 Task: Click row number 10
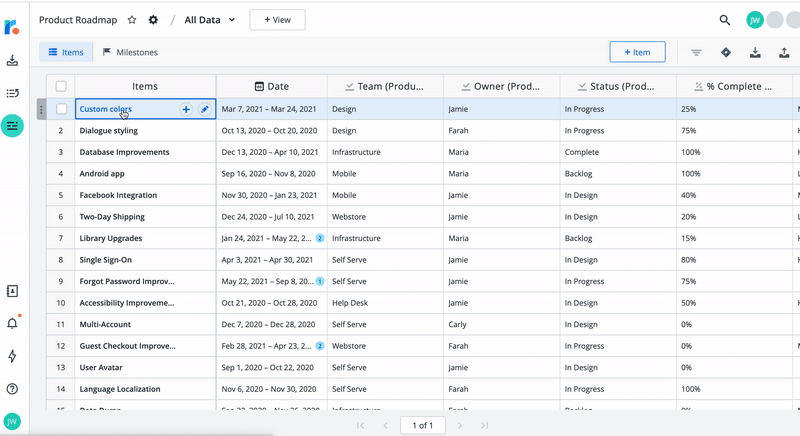coord(61,303)
